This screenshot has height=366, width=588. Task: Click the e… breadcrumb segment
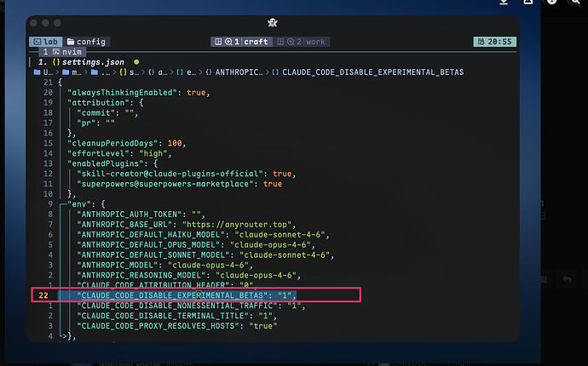coord(187,72)
